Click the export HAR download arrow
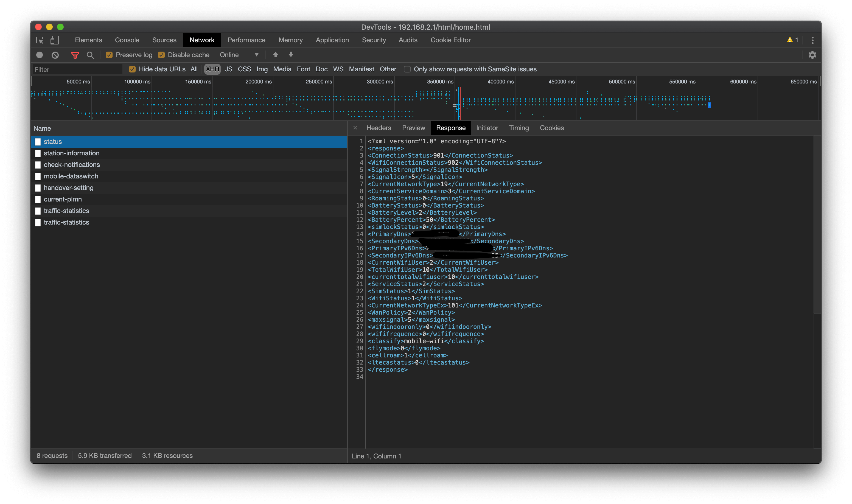The image size is (852, 504). coord(291,55)
